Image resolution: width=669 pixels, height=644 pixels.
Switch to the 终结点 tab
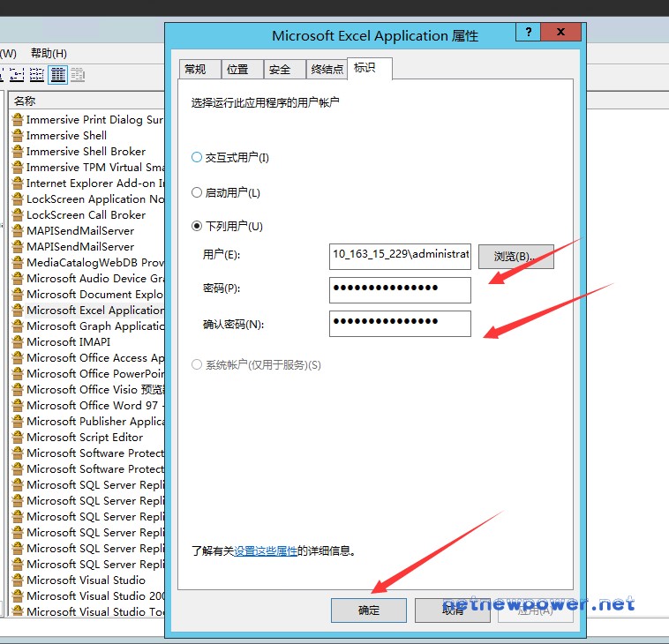(x=327, y=69)
